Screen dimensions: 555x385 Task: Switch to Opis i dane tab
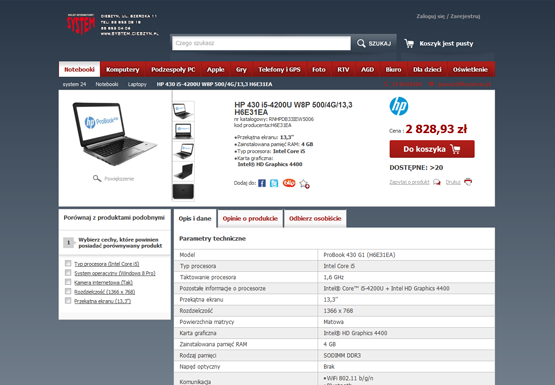pyautogui.click(x=195, y=219)
